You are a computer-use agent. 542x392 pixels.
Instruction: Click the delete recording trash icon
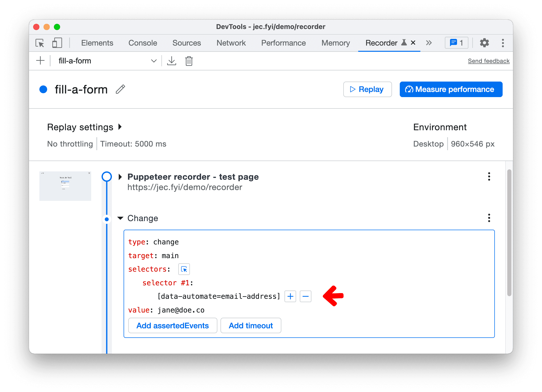click(x=189, y=61)
